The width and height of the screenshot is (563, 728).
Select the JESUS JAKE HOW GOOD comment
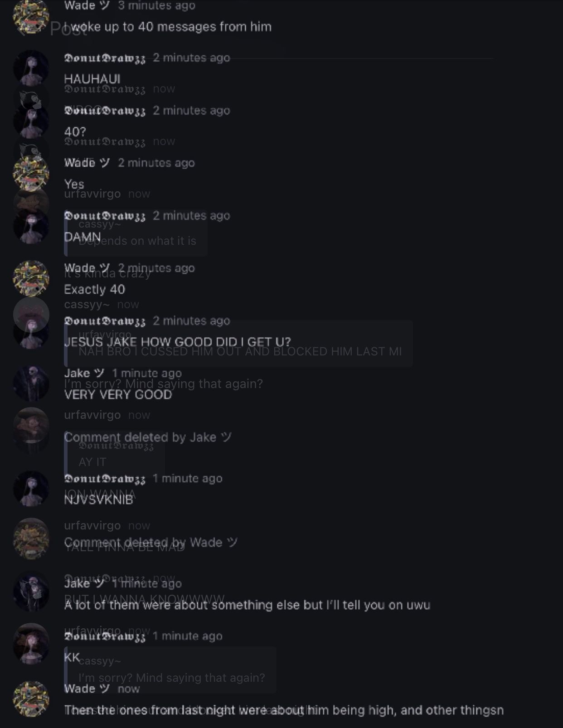pyautogui.click(x=177, y=342)
